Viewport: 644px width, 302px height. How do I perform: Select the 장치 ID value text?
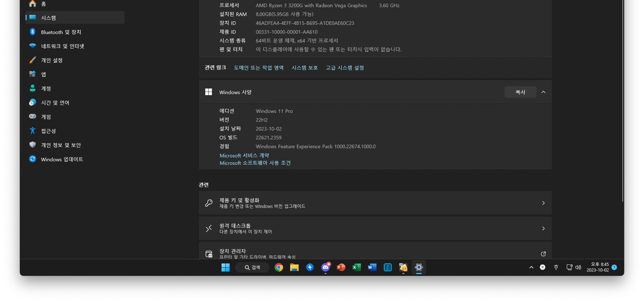[305, 23]
